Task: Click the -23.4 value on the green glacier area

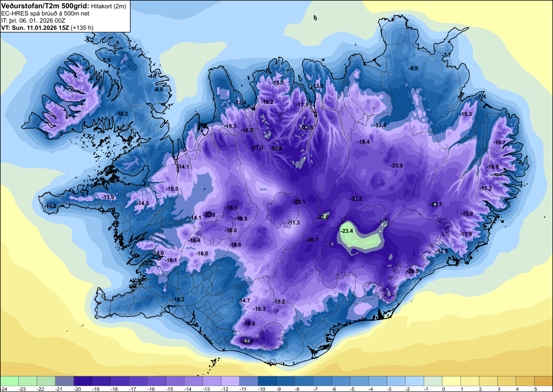Action: point(347,231)
